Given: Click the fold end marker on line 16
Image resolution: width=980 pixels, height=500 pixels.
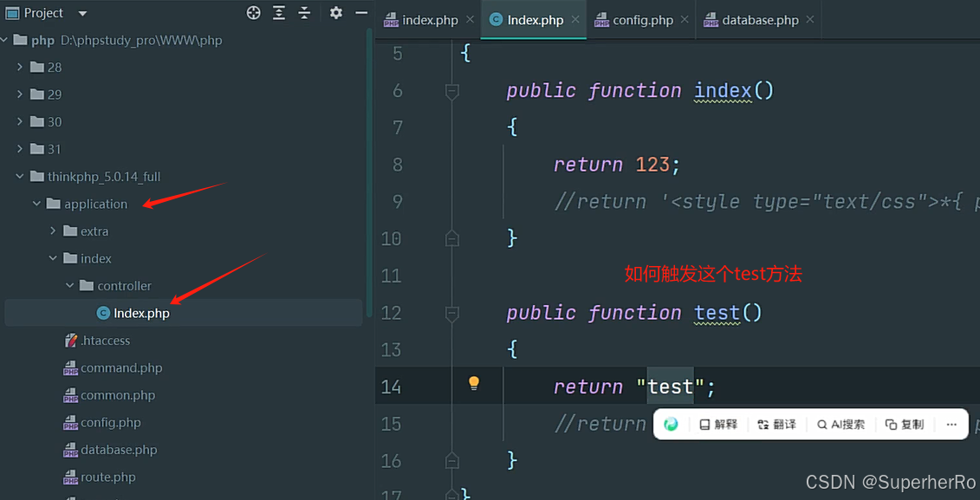Looking at the screenshot, I should click(452, 461).
